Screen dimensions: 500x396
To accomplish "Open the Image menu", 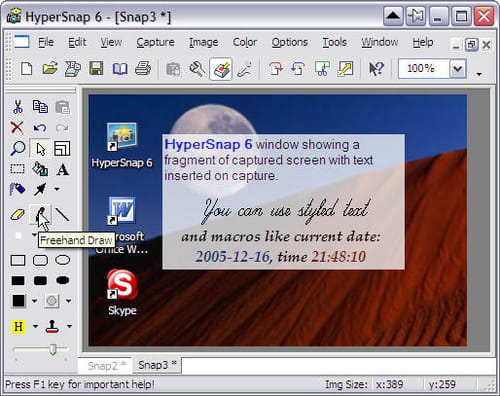I will pyautogui.click(x=204, y=42).
